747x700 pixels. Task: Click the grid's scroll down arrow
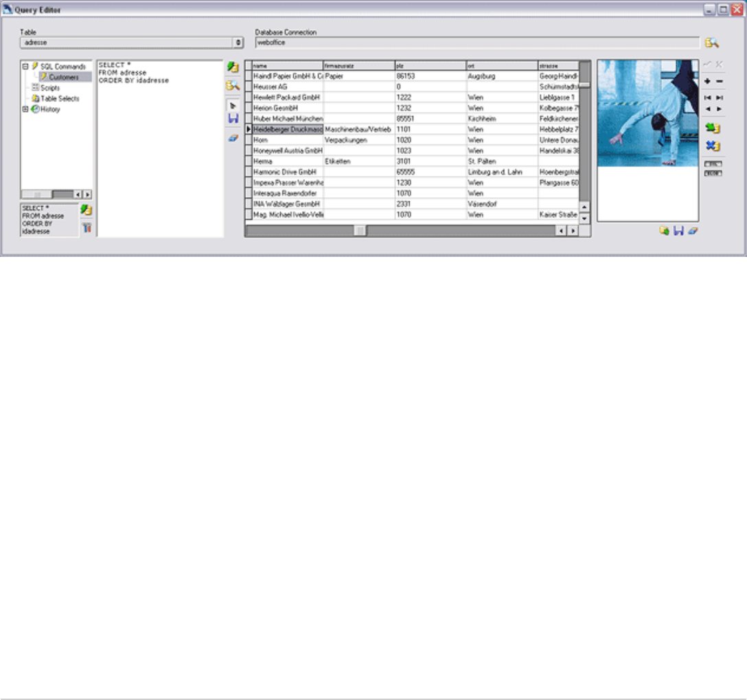coord(584,218)
